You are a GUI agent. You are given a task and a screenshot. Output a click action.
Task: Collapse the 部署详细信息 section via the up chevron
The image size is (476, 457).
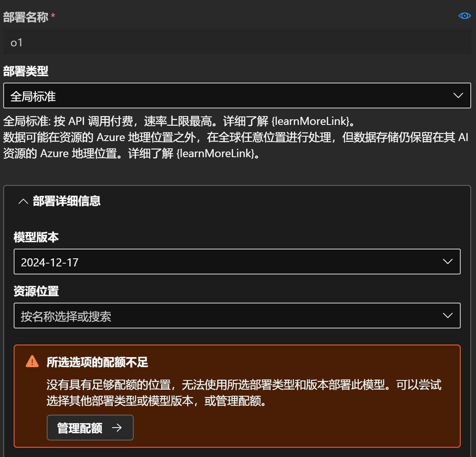[23, 201]
